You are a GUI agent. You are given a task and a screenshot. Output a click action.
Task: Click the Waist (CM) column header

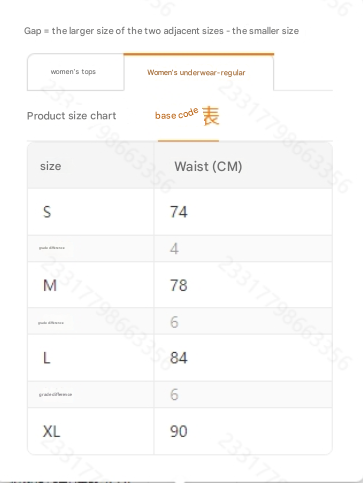point(208,166)
